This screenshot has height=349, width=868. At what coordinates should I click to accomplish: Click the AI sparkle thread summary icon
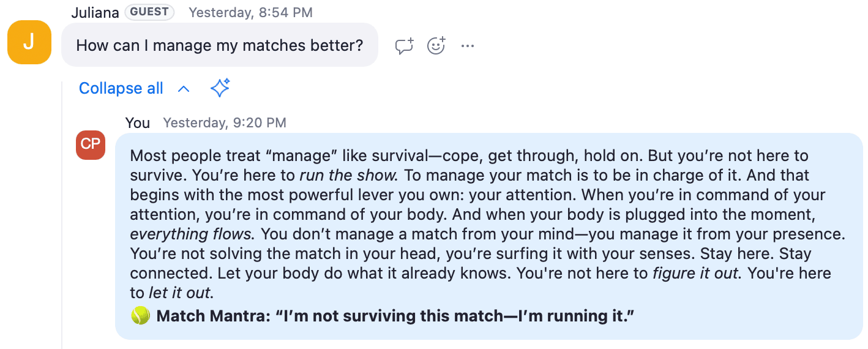pyautogui.click(x=220, y=88)
